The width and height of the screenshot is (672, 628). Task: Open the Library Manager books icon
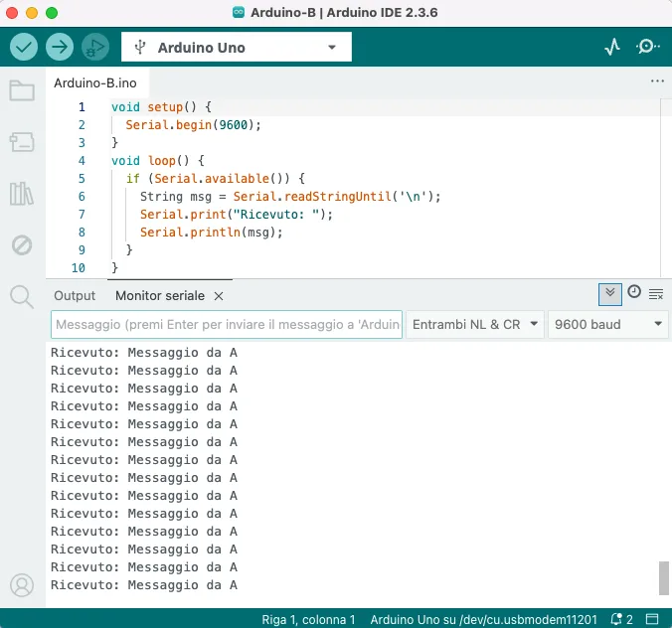point(22,194)
